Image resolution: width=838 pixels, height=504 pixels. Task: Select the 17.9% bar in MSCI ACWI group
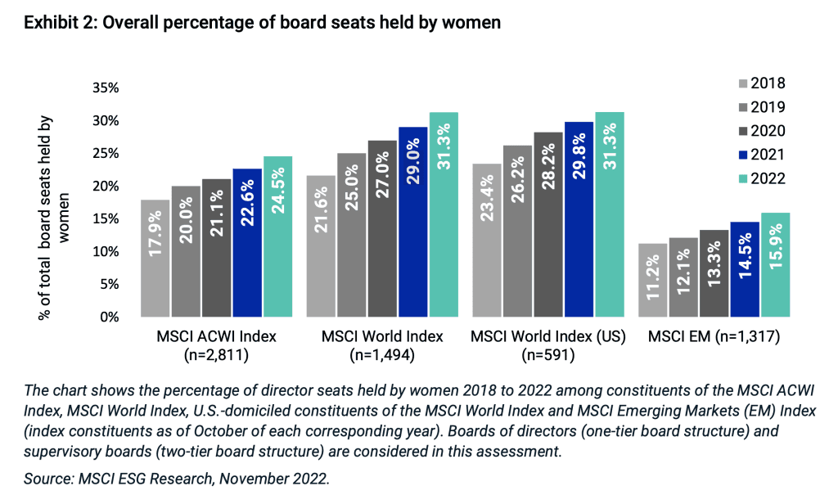(x=155, y=258)
